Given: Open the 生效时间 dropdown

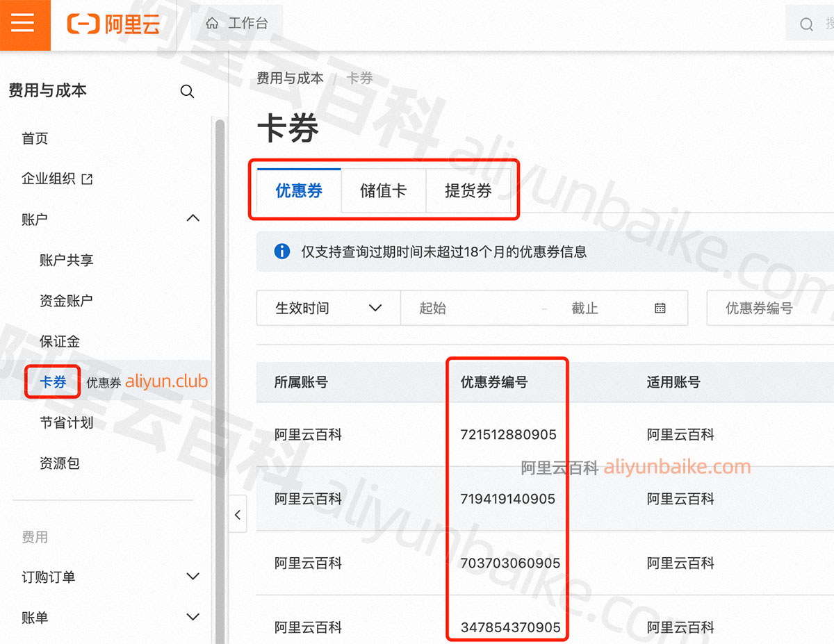Looking at the screenshot, I should pyautogui.click(x=329, y=308).
